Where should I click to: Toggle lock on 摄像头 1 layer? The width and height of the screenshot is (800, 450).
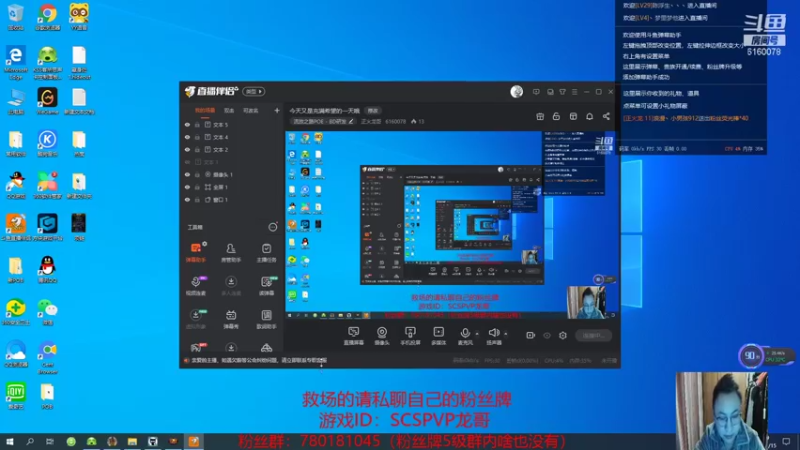pyautogui.click(x=197, y=174)
